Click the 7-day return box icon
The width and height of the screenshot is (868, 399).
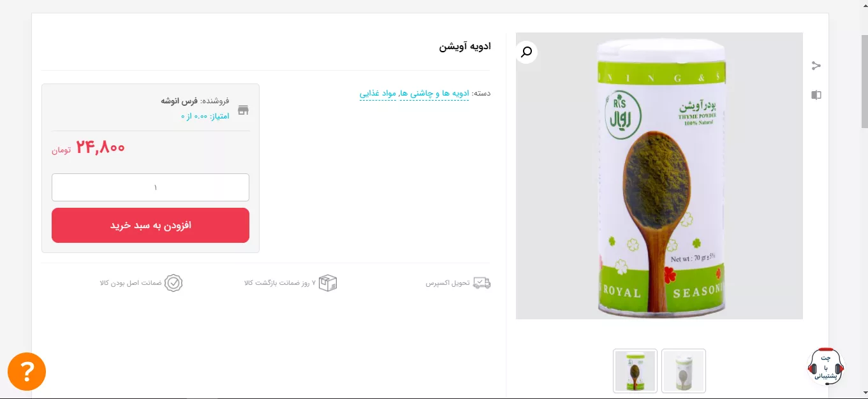[328, 283]
